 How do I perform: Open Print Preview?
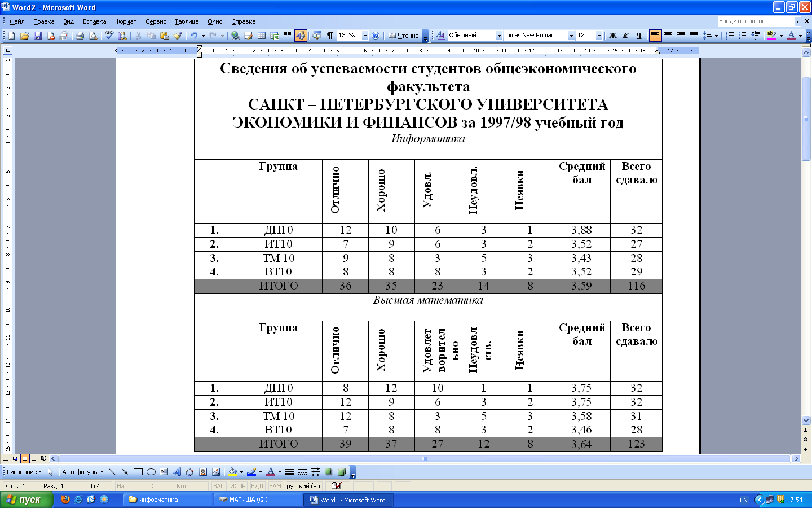pos(93,36)
